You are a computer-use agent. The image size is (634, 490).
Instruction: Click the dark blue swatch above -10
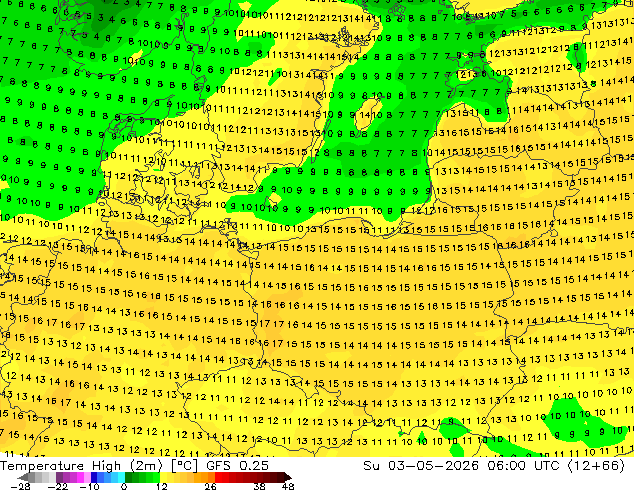(94, 477)
